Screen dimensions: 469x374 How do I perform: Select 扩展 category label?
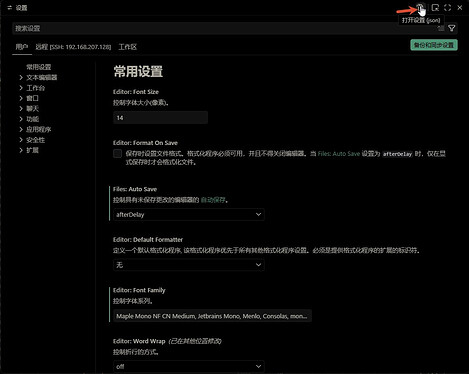coord(32,150)
